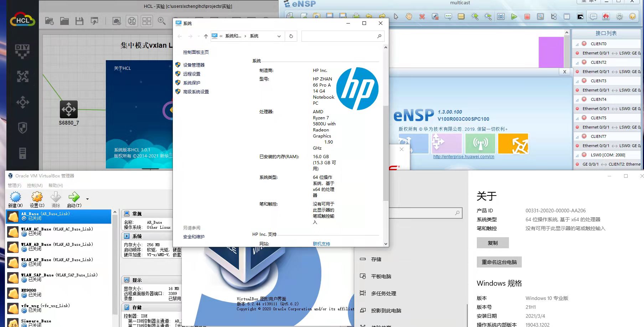Viewport: 644px width, 327px height.
Task: Click eNSP zoom in magnifier icon
Action: point(475,16)
